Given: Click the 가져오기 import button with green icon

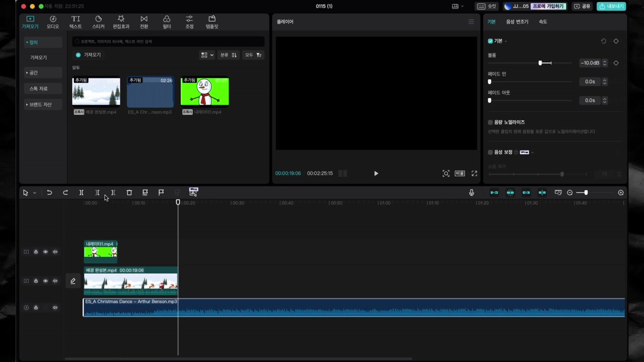Looking at the screenshot, I should pos(89,55).
